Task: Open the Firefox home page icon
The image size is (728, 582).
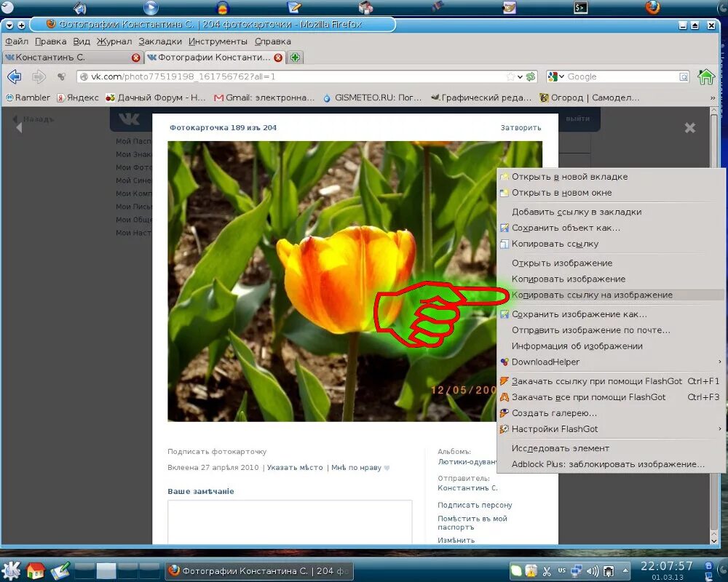Action: tap(705, 76)
